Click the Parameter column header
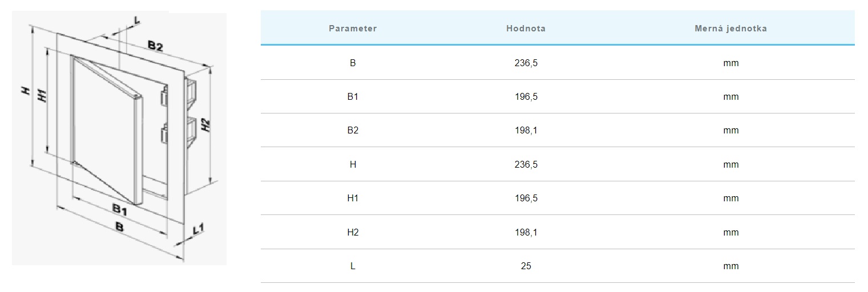Image resolution: width=868 pixels, height=292 pixels. point(353,29)
